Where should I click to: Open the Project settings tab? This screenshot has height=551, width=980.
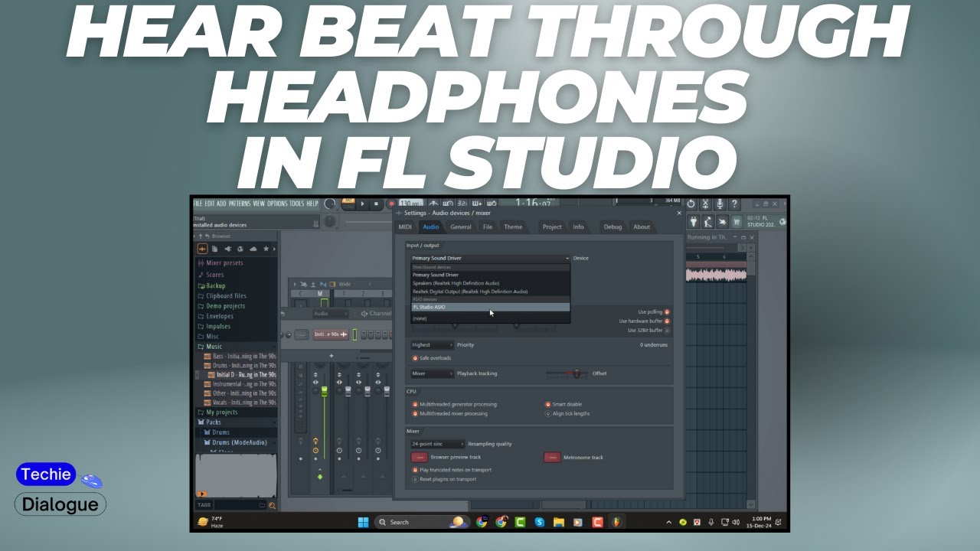(552, 227)
